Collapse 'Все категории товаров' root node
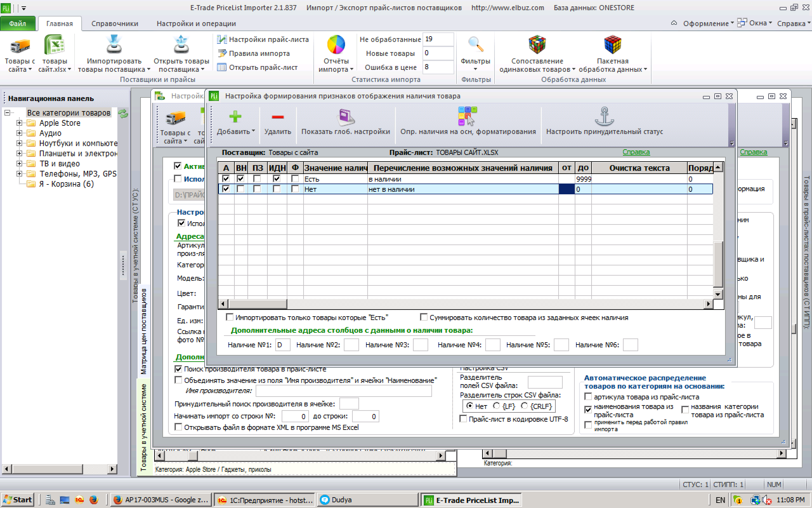The image size is (812, 508). [7, 113]
